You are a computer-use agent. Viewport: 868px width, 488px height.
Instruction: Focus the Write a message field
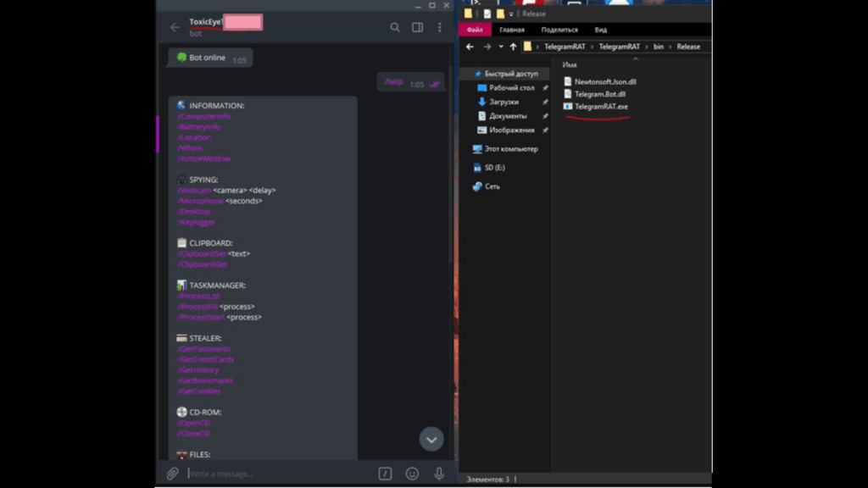pyautogui.click(x=280, y=474)
